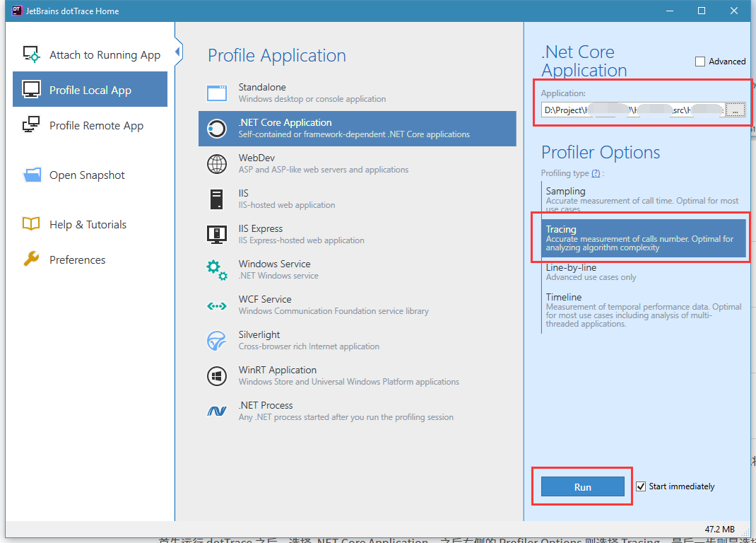Click the WinRT Application Windows logo icon

pos(217,376)
